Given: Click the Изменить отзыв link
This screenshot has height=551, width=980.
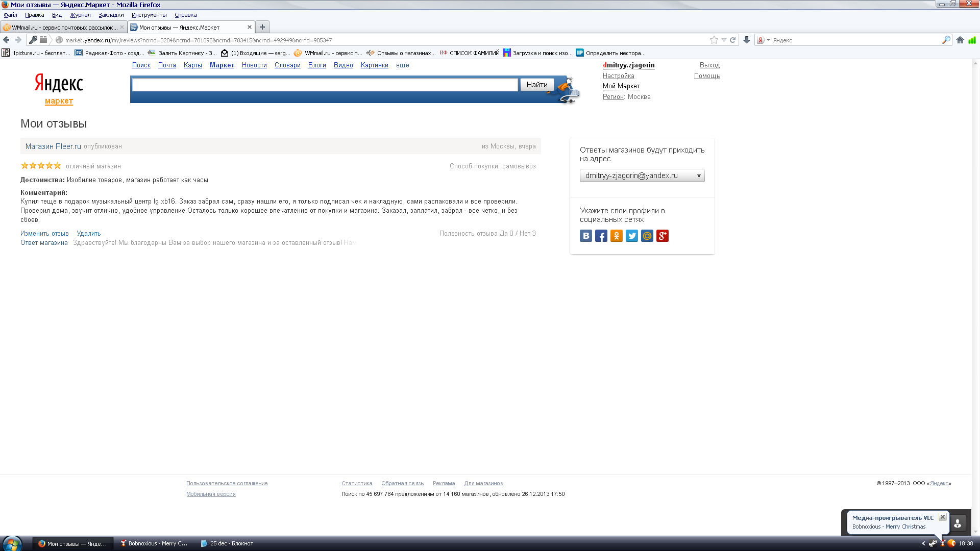Looking at the screenshot, I should pyautogui.click(x=44, y=234).
